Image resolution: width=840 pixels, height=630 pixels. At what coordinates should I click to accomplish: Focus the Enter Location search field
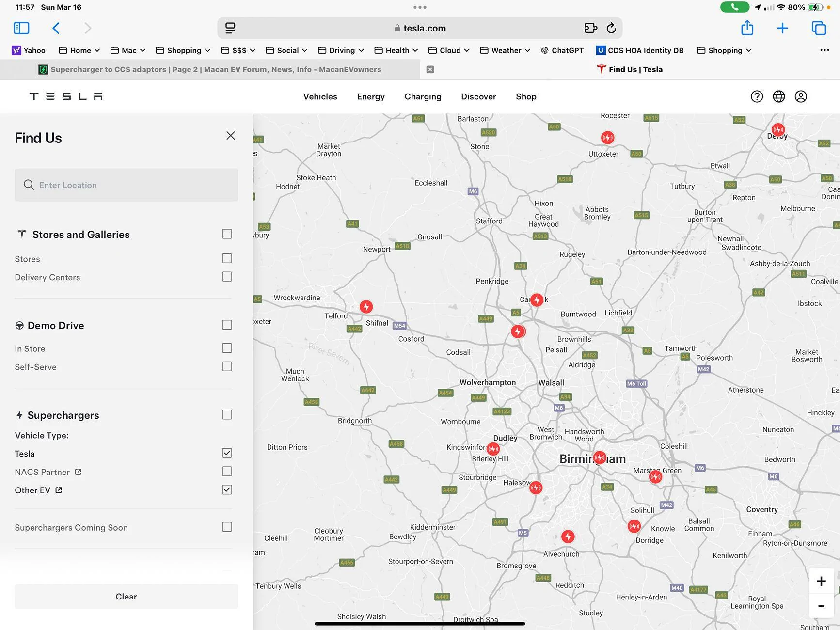[x=126, y=185]
